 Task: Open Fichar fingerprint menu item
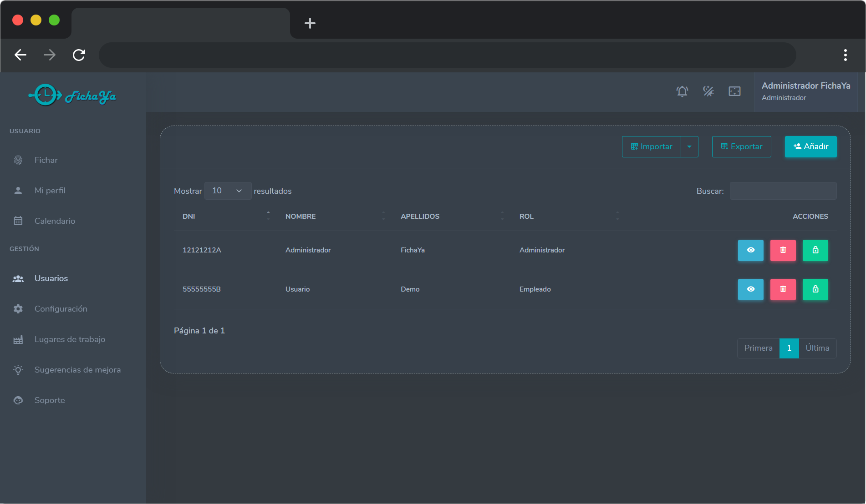(x=46, y=160)
